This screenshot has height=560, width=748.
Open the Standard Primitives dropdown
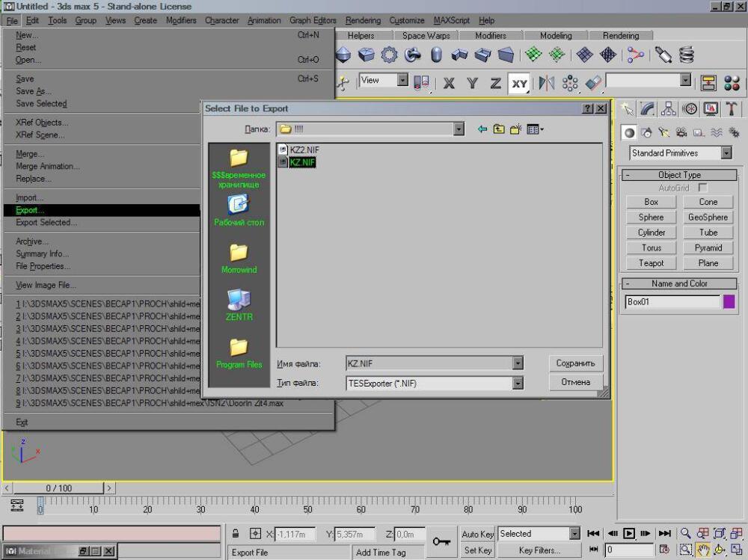(726, 153)
